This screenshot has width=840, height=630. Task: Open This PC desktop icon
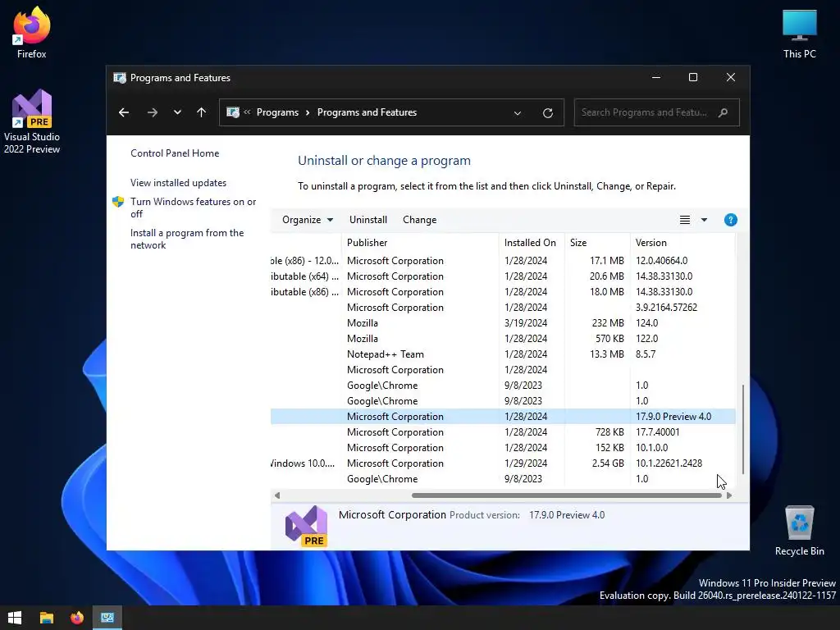(799, 33)
